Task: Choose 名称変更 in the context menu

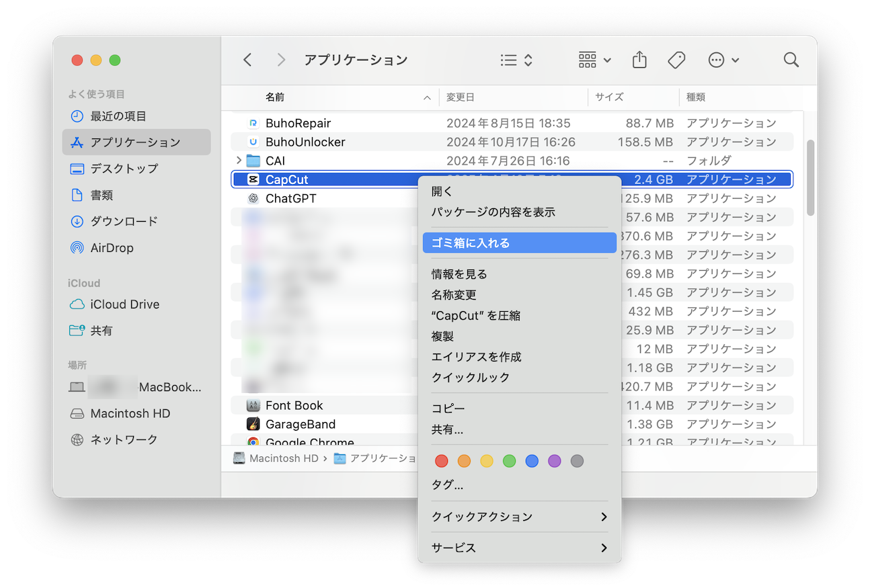Action: coord(519,295)
